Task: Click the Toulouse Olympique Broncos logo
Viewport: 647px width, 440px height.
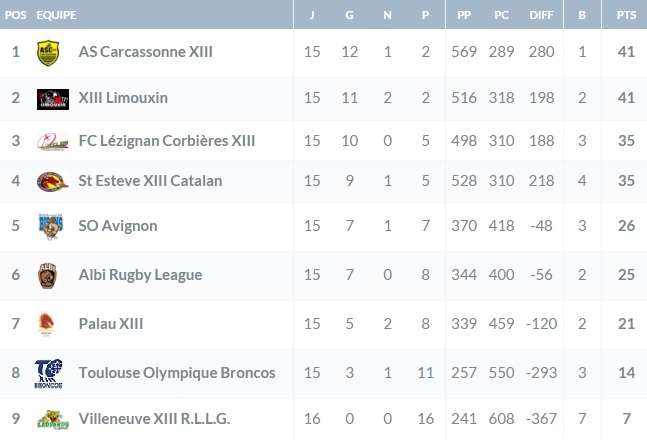Action: click(x=49, y=373)
